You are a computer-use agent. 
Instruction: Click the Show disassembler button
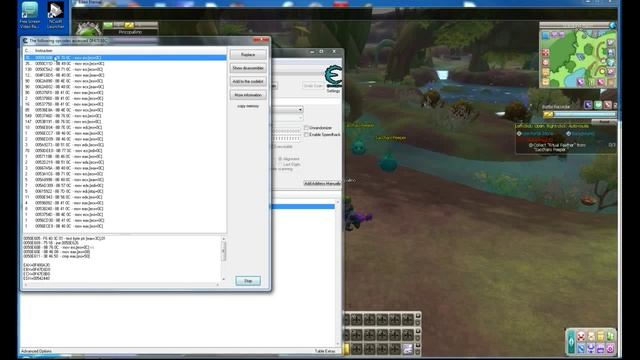click(x=248, y=68)
